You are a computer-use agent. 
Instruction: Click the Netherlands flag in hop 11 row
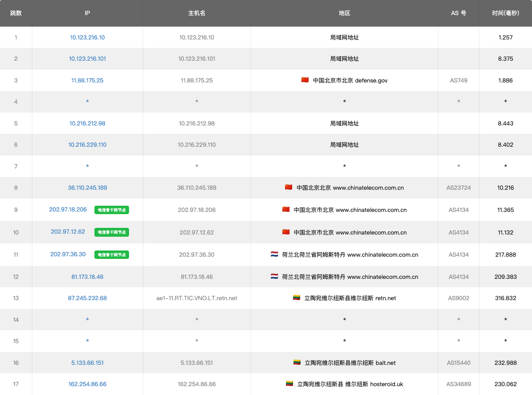pos(274,254)
